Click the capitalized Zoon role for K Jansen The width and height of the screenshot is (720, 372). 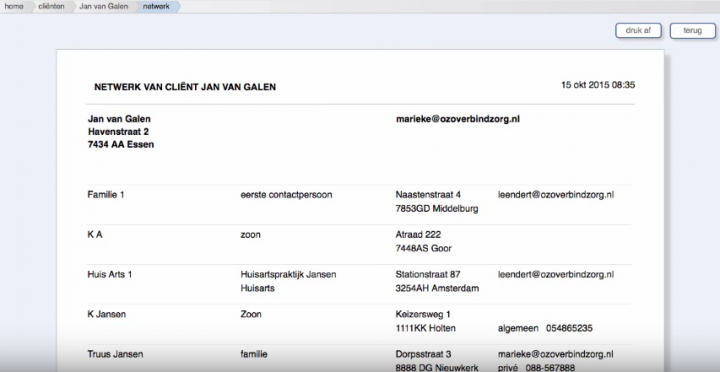(x=251, y=315)
